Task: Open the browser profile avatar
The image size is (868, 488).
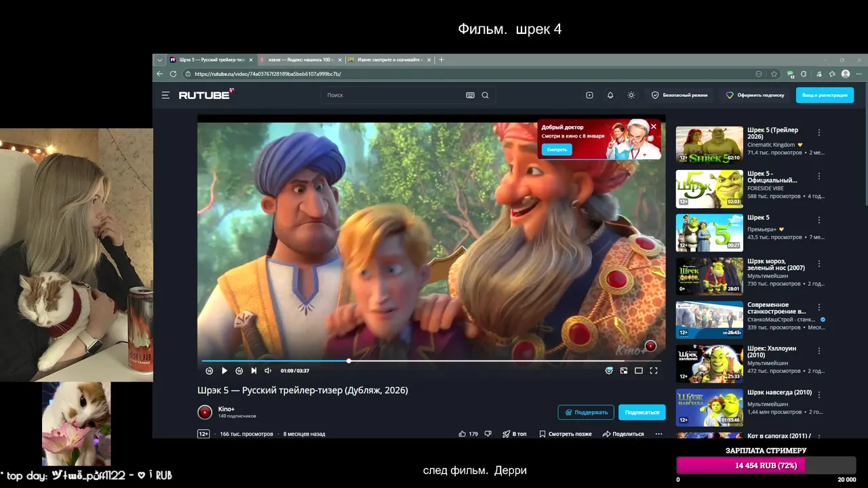Action: click(x=846, y=74)
